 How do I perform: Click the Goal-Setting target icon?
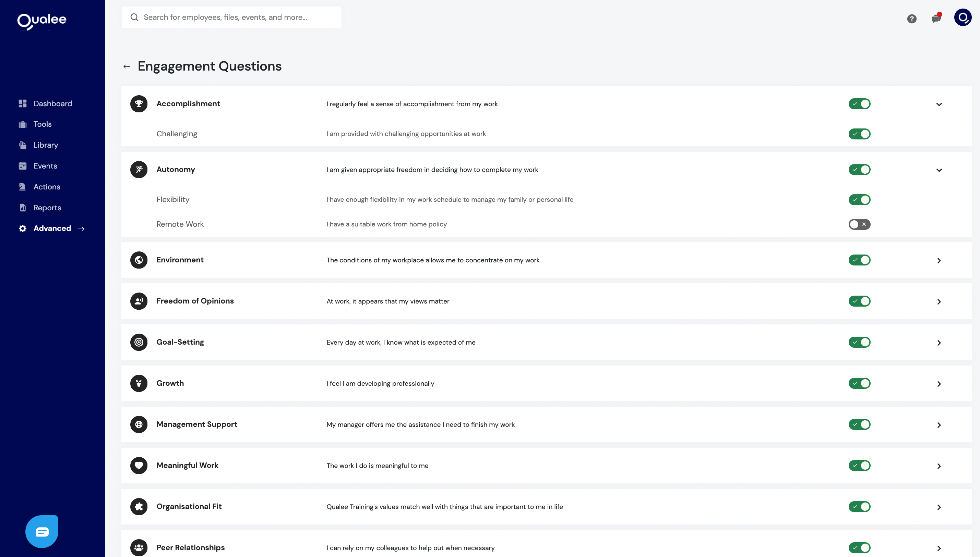(139, 342)
